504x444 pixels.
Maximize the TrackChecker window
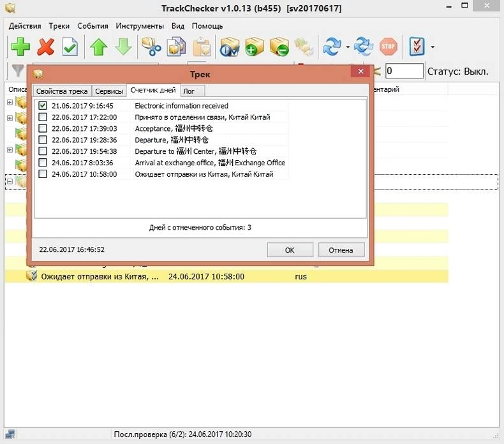(464, 6)
